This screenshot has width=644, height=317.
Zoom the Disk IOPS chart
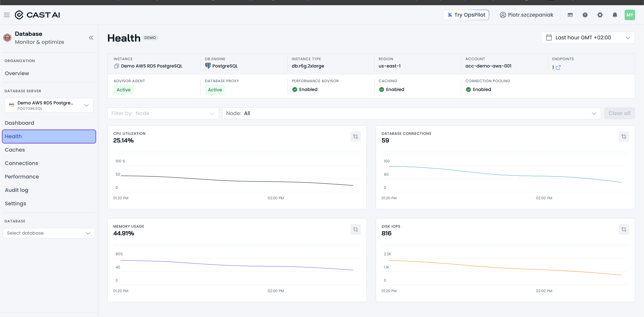[x=624, y=229]
